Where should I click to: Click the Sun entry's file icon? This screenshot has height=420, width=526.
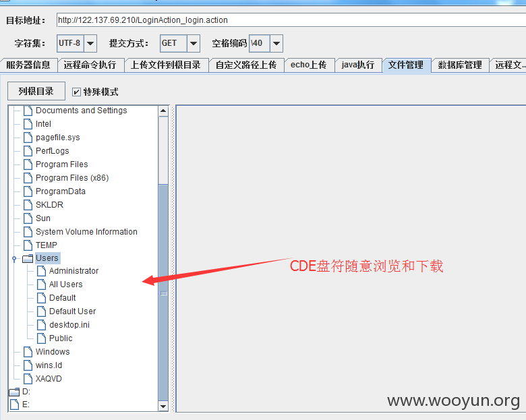click(28, 218)
